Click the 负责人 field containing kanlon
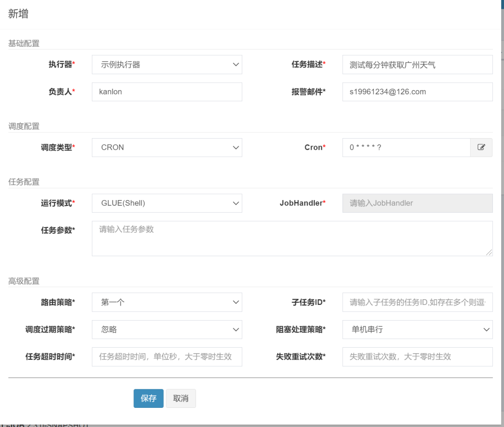 click(167, 92)
